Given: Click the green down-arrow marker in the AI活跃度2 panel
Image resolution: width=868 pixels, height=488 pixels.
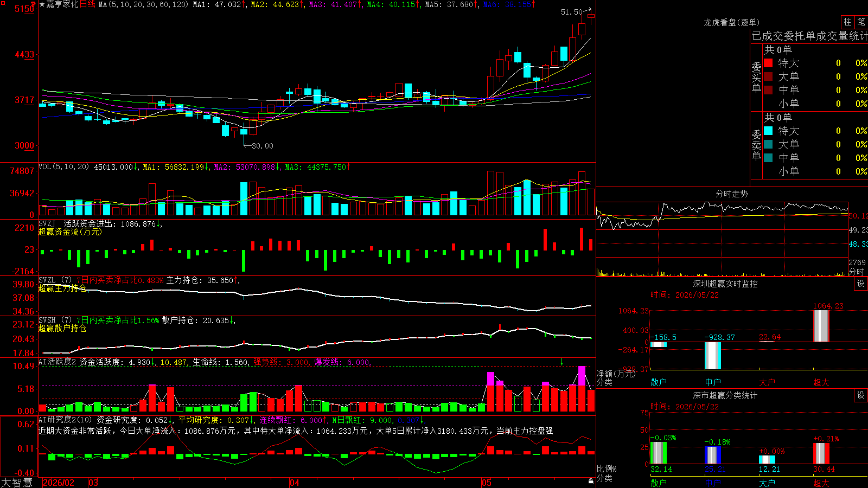Looking at the screenshot, I should click(x=562, y=362).
